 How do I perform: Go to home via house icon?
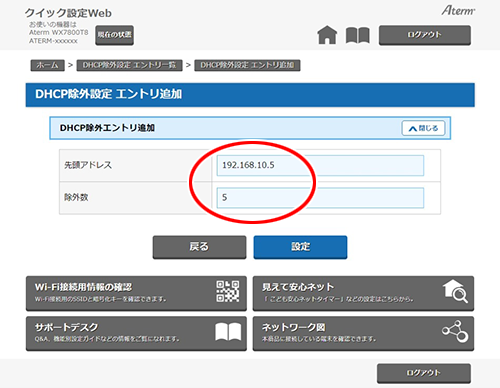click(x=327, y=35)
